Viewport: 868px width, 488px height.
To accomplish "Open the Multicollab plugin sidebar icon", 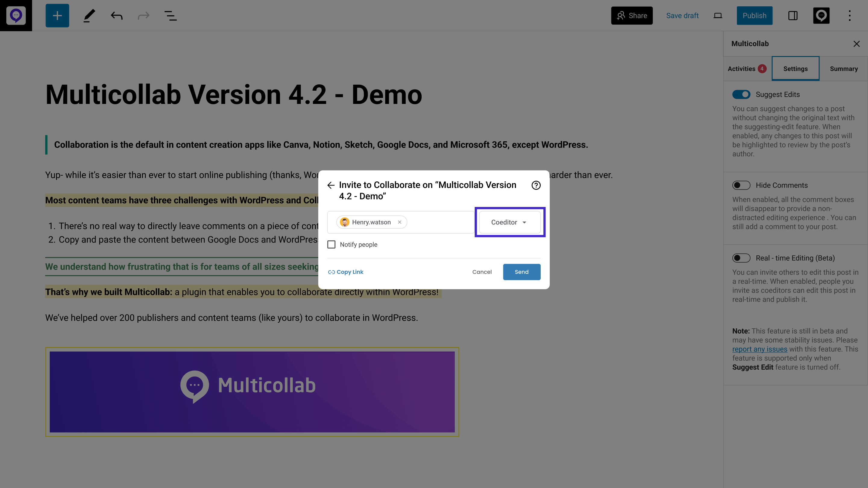I will (821, 15).
